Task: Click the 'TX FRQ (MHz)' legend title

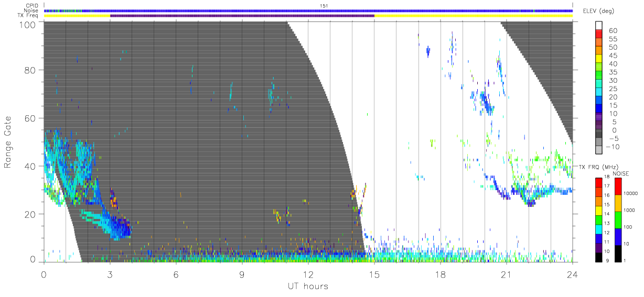Action: click(598, 167)
